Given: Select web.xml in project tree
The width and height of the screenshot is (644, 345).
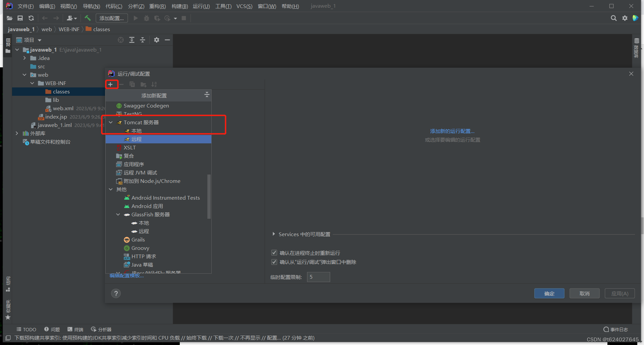Looking at the screenshot, I should point(63,108).
